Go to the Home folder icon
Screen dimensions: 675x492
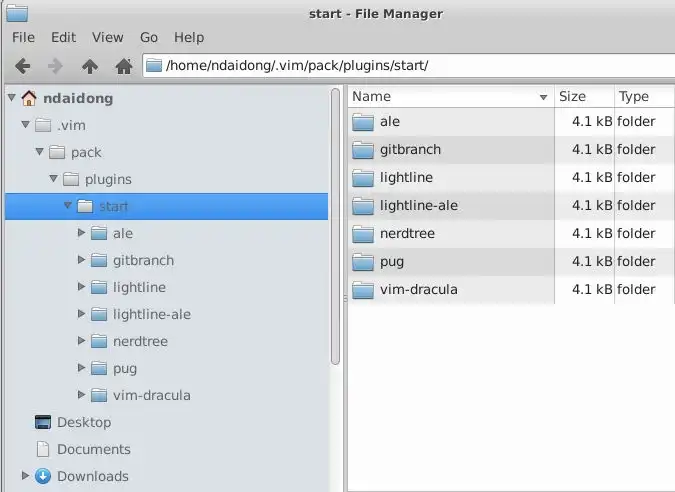point(124,66)
